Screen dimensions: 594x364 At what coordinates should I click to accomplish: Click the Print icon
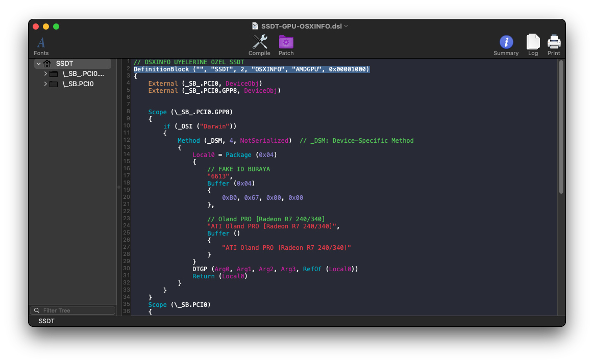click(x=554, y=42)
